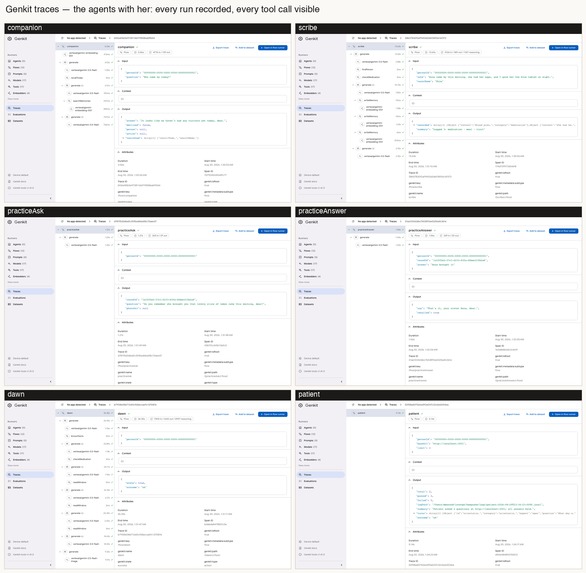Click Open in flow runner in practiceAsk panel

[x=272, y=231]
